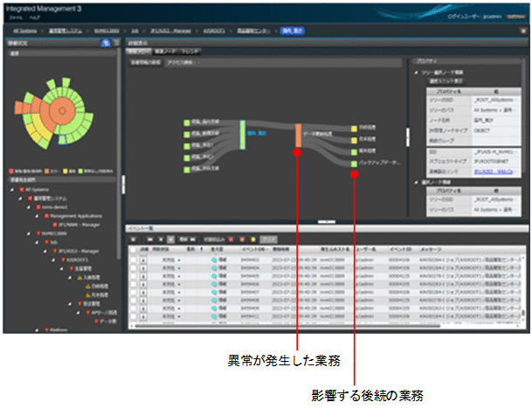
Task: Select bottom green node バックアップデータ
Action: 354,164
